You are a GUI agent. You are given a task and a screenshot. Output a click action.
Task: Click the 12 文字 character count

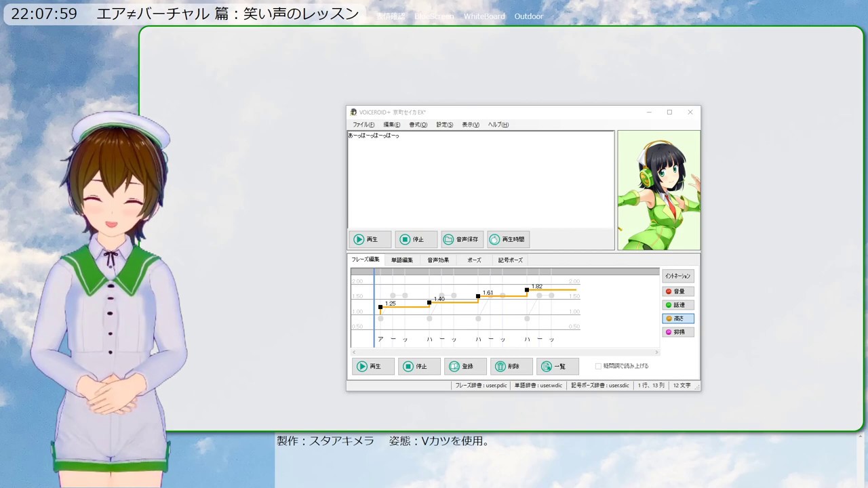pyautogui.click(x=682, y=385)
